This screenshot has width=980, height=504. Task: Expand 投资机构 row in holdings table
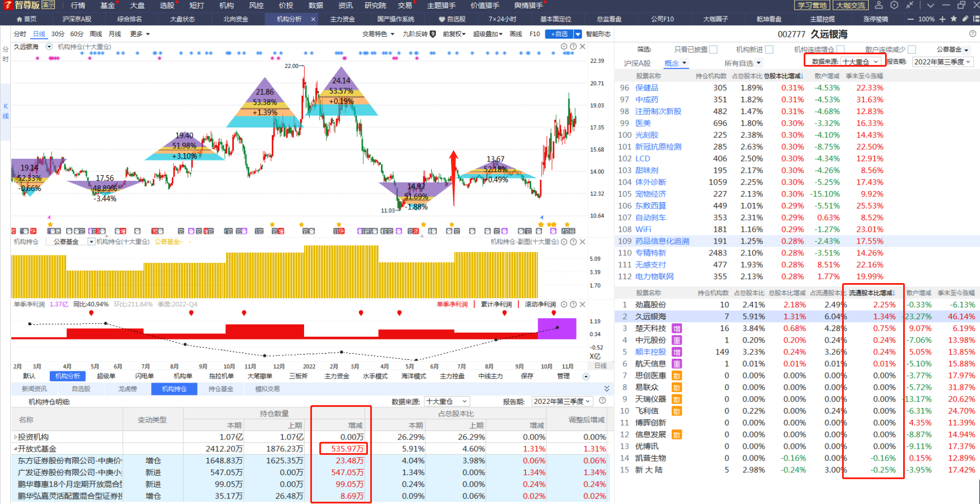15,437
